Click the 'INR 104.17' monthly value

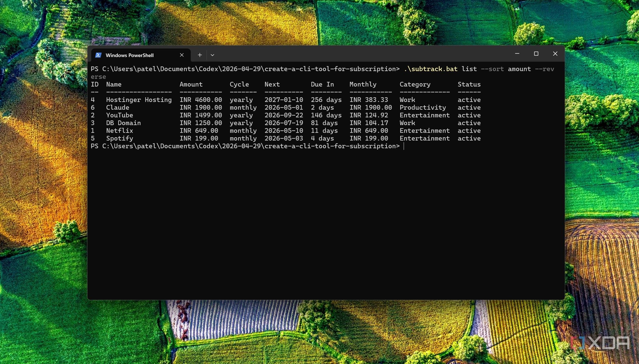coord(369,123)
